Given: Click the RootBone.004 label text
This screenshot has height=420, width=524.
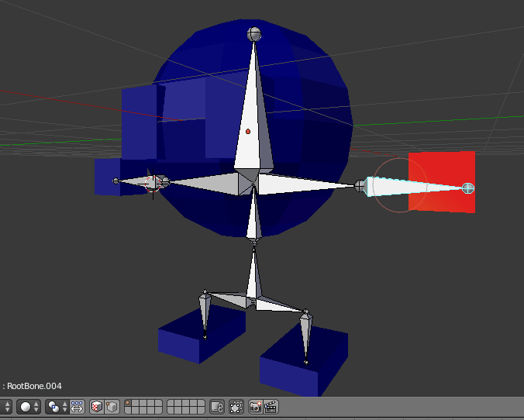Looking at the screenshot, I should (34, 386).
